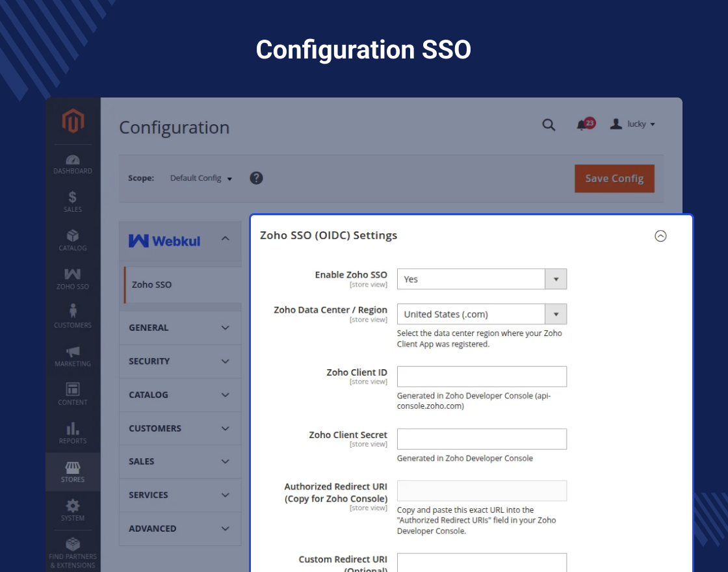
Task: Collapse Zoho SSO (OIDC) Settings panel
Action: [660, 236]
